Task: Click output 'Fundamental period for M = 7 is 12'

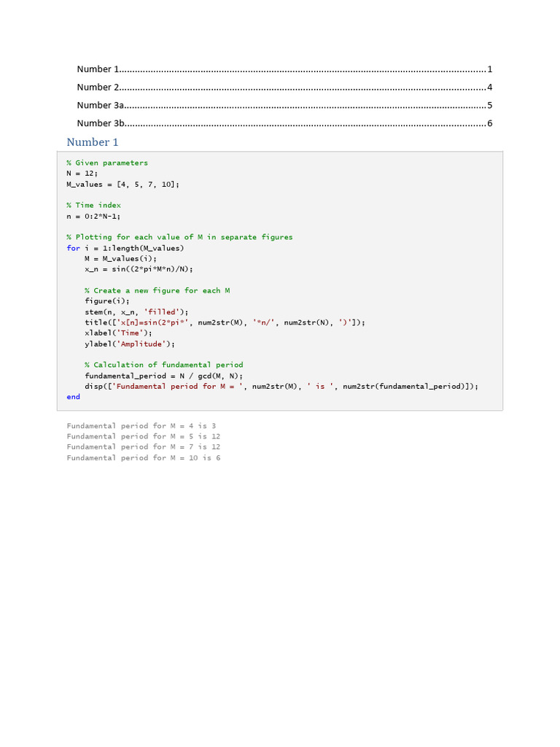Action: 144,447
